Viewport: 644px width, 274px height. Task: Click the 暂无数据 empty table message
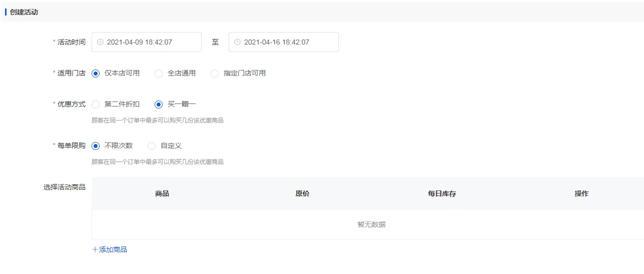tap(371, 224)
